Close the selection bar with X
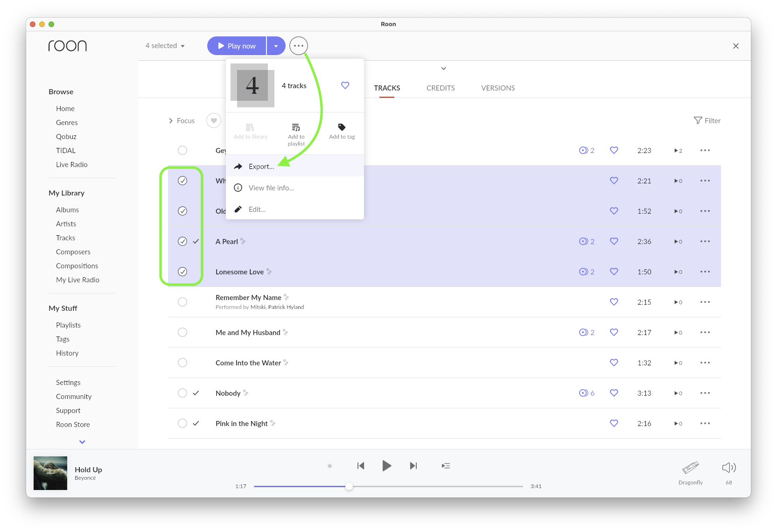Screen dimensions: 777x532 [x=736, y=46]
